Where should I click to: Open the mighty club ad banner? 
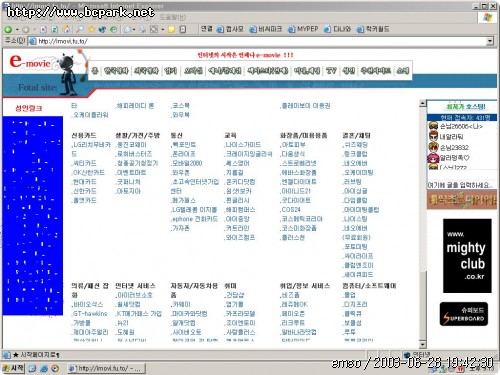tap(467, 256)
